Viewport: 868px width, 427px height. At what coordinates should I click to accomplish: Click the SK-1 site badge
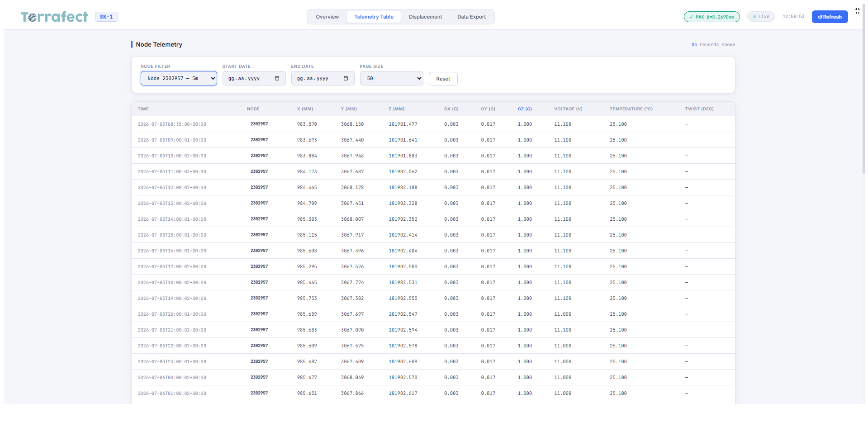click(x=106, y=17)
